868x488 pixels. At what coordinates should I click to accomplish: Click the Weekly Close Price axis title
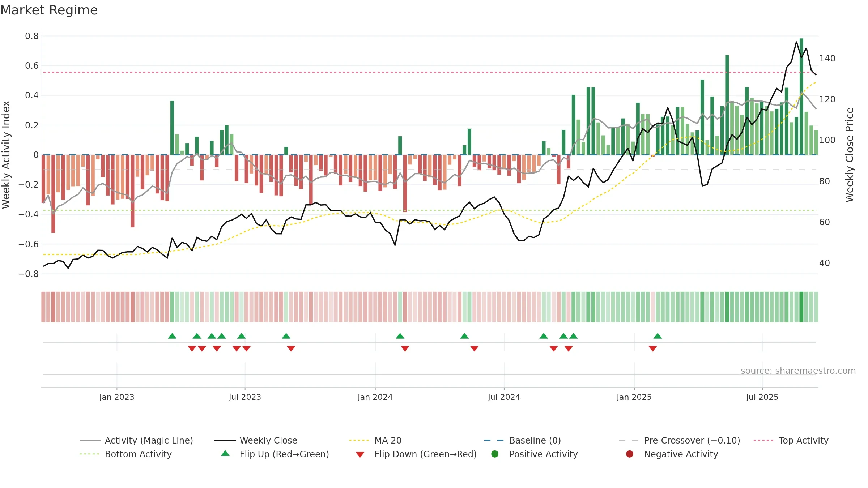850,155
